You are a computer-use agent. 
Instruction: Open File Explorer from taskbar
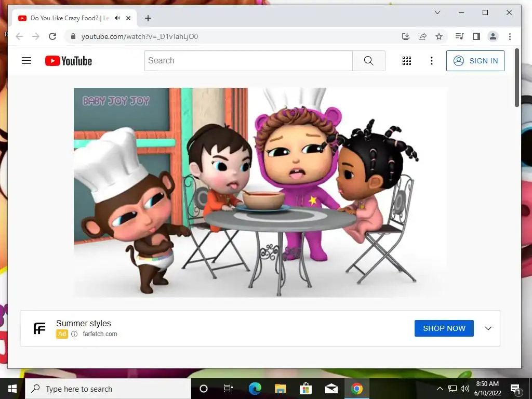[280, 389]
